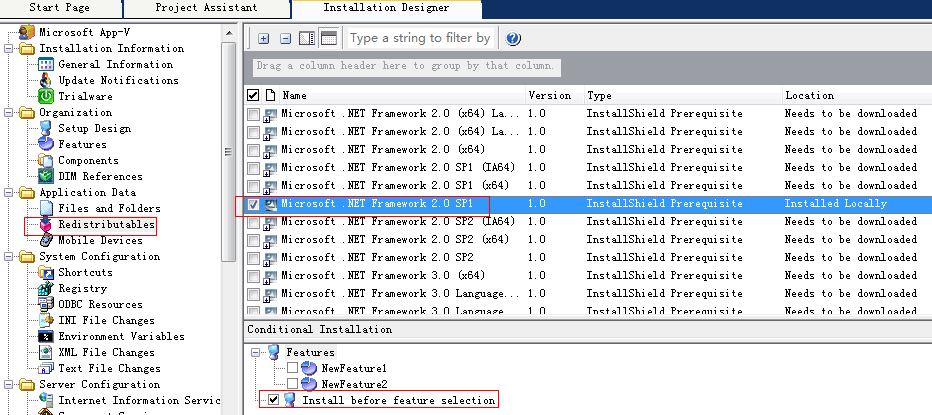Select the Trialware power icon
932x415 pixels.
click(x=46, y=96)
